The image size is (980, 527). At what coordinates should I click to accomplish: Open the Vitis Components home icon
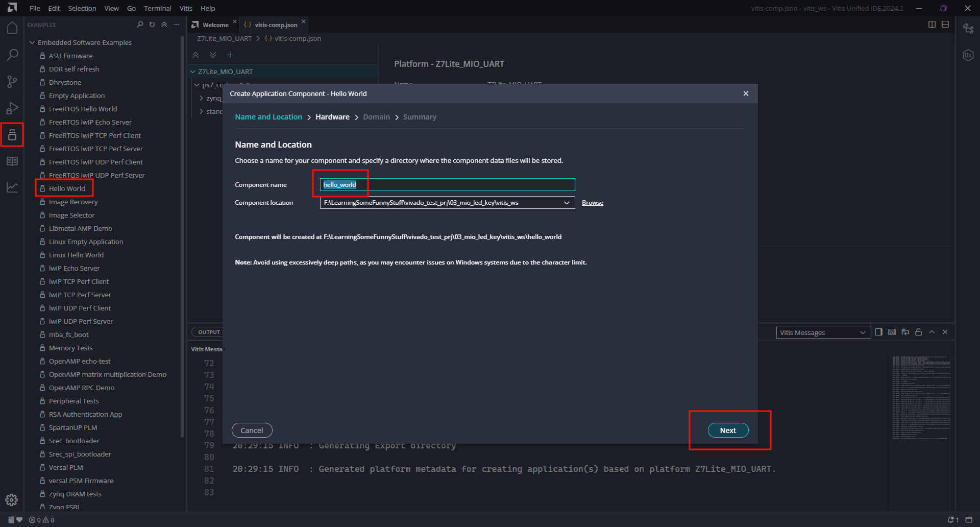12,28
